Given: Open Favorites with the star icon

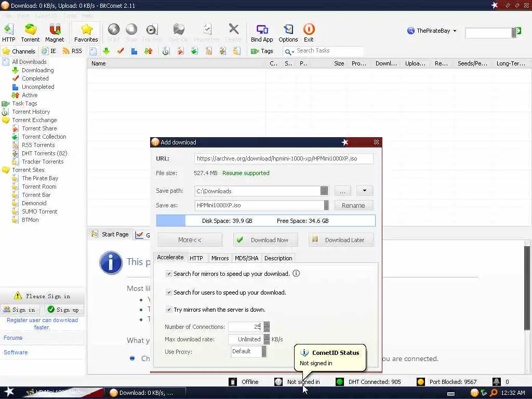Looking at the screenshot, I should click(86, 33).
